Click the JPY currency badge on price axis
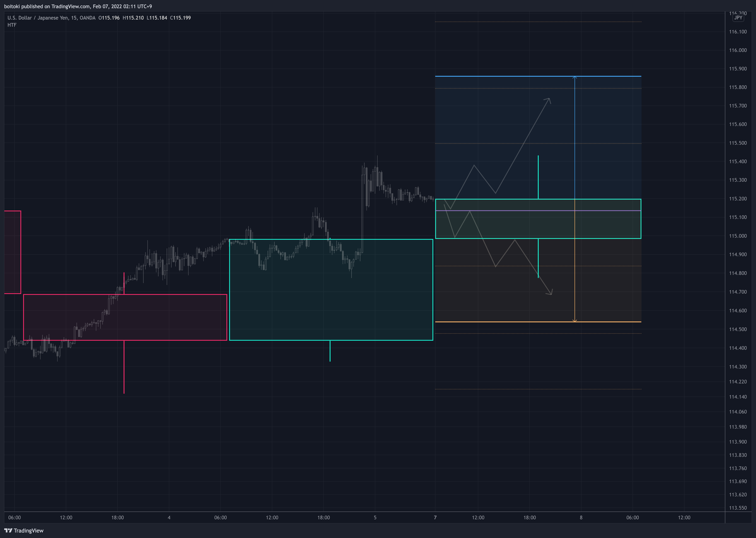The image size is (756, 538). (x=738, y=17)
